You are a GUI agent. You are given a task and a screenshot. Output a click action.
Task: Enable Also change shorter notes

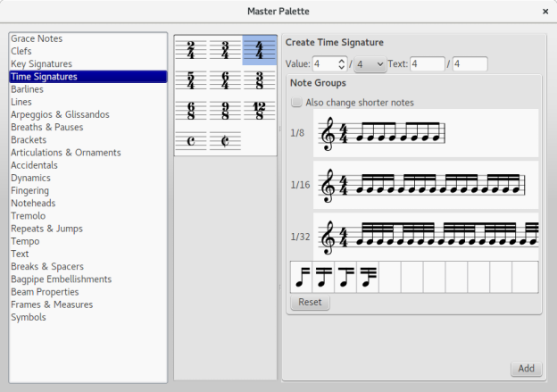[x=297, y=103]
